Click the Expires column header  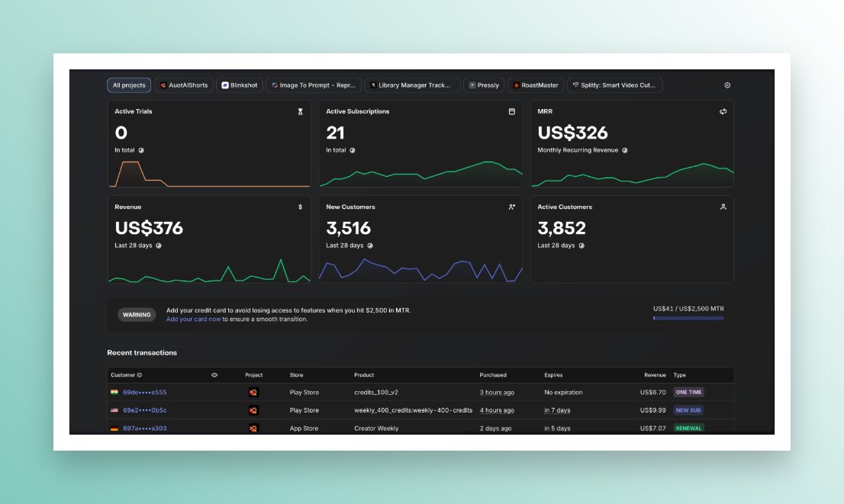(x=553, y=375)
